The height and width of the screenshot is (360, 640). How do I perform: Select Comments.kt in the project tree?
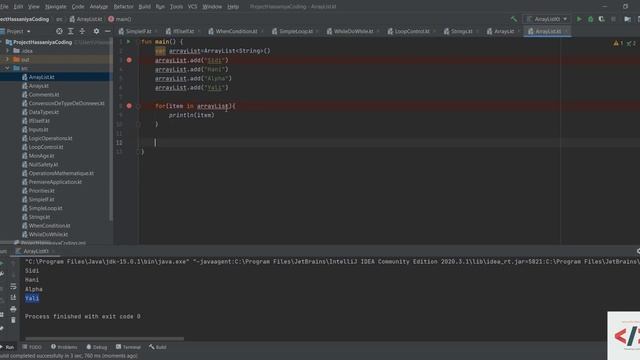[44, 94]
